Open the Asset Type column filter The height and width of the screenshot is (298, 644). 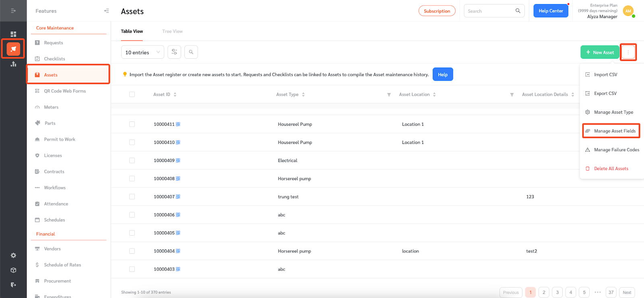(x=389, y=95)
